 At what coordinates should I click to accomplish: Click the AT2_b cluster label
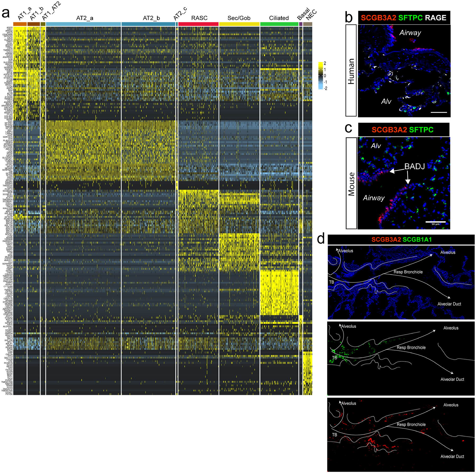tap(152, 18)
